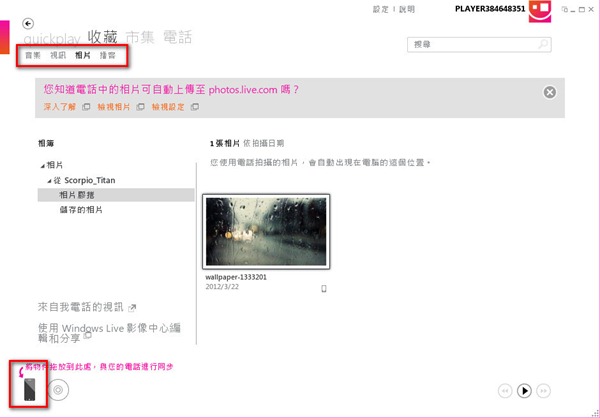Click external icon beside 深入了解
The height and width of the screenshot is (418, 600).
tap(86, 107)
